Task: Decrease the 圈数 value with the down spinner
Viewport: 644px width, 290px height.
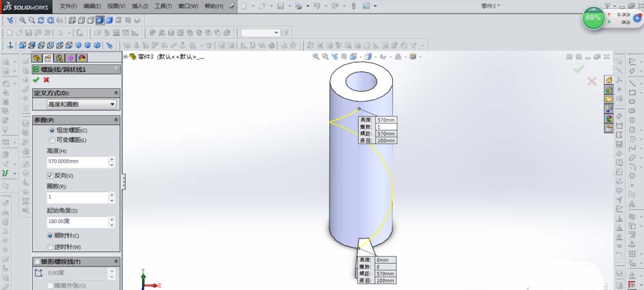Action: (x=111, y=201)
